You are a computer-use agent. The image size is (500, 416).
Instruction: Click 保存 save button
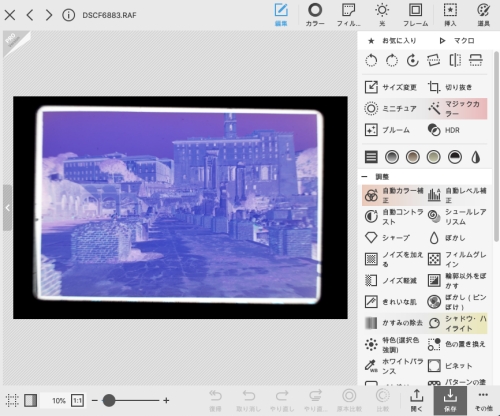pyautogui.click(x=450, y=400)
